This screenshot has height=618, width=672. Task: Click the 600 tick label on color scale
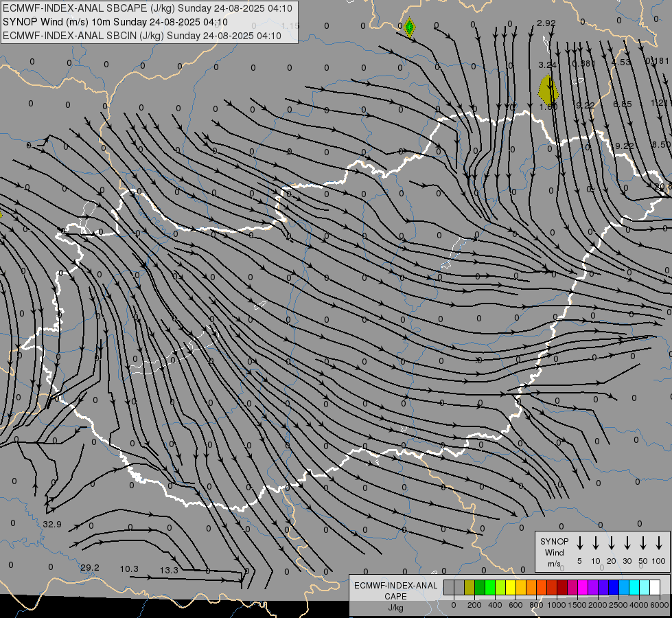(x=515, y=605)
